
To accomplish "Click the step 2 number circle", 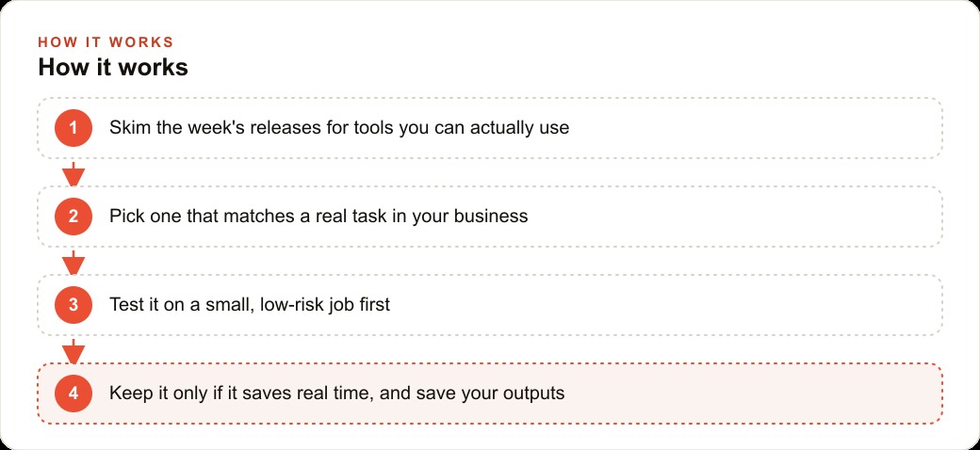I will 73,217.
